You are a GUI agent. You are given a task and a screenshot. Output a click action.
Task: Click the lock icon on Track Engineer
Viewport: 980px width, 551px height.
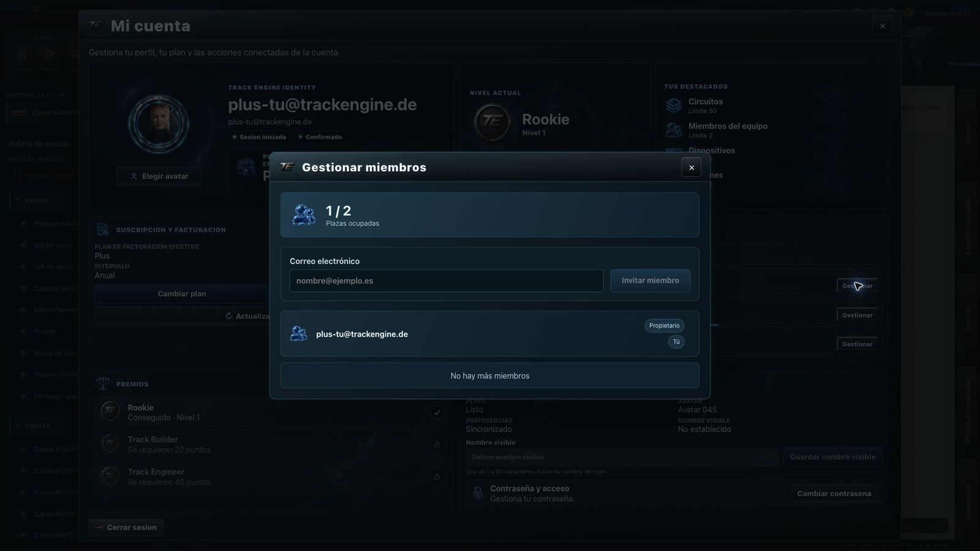437,476
